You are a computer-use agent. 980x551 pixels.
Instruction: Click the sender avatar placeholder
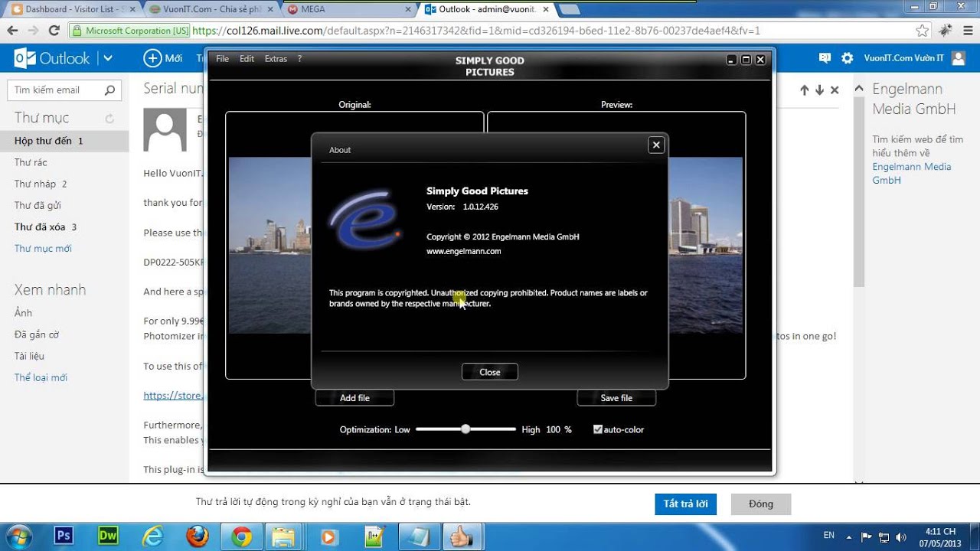coord(165,129)
